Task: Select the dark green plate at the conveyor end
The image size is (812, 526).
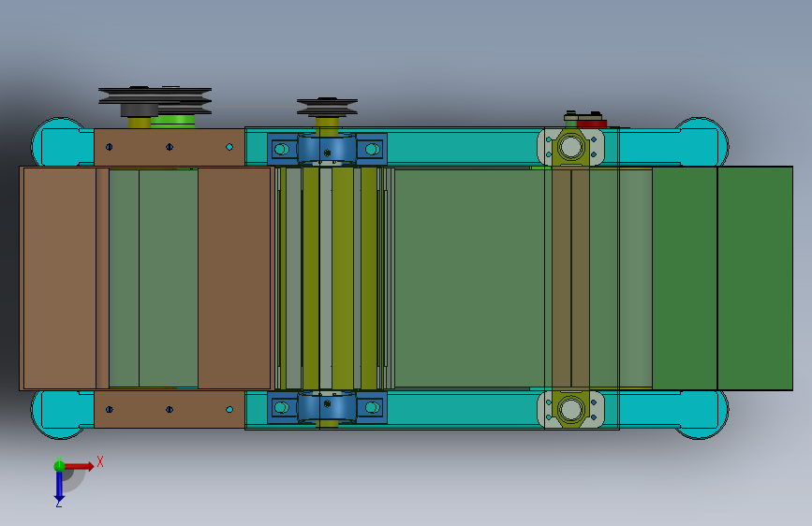Action: click(x=722, y=278)
